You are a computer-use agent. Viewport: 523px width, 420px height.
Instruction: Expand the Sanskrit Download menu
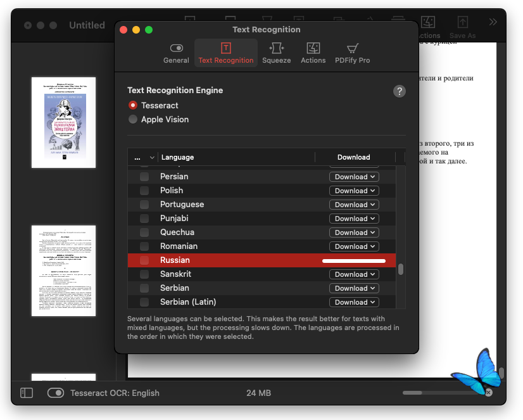pyautogui.click(x=354, y=274)
